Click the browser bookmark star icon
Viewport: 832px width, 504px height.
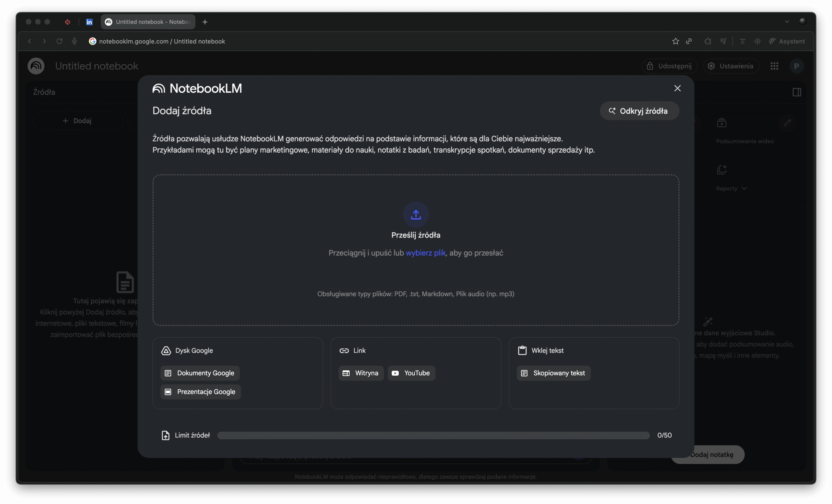[x=675, y=41]
